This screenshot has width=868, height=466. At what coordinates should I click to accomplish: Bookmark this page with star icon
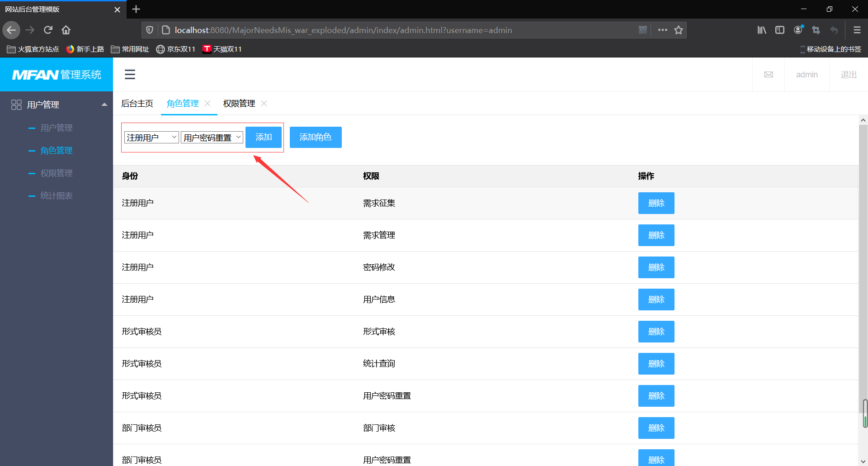[x=679, y=30]
